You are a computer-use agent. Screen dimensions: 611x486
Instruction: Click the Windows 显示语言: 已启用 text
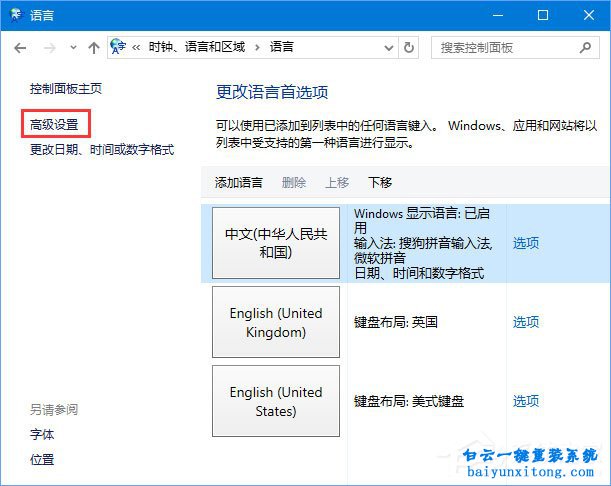[x=422, y=221]
